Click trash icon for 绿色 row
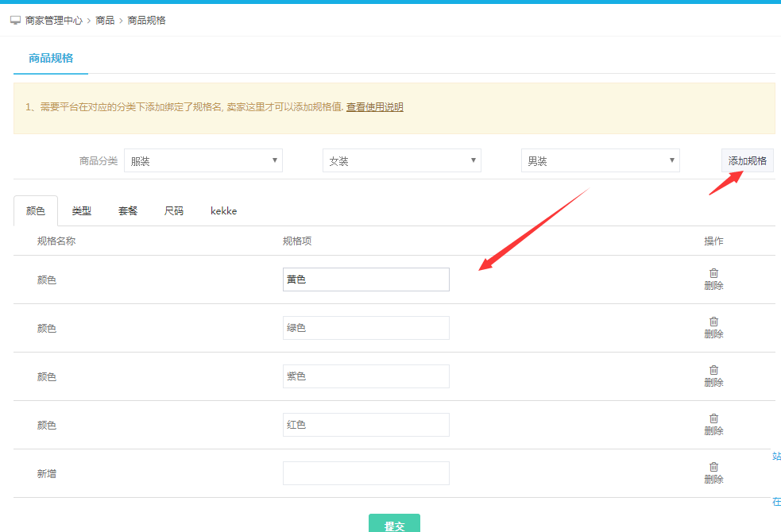The height and width of the screenshot is (532, 781). 713,322
